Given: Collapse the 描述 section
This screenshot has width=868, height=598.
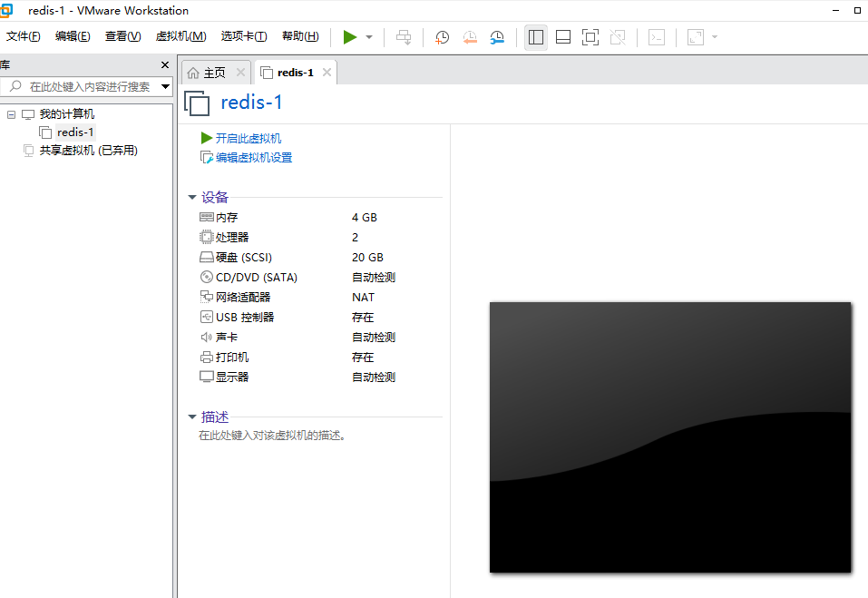Looking at the screenshot, I should (x=192, y=417).
